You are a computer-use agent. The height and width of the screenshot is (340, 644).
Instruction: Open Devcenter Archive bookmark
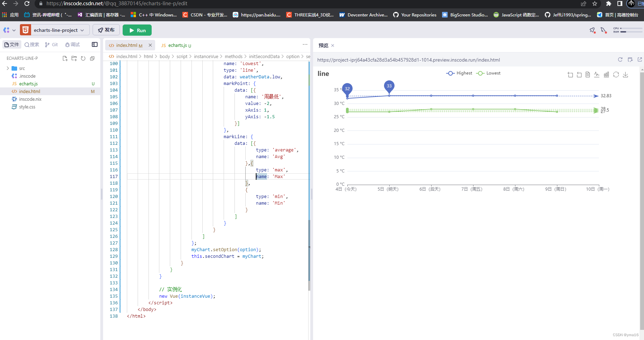coord(363,15)
